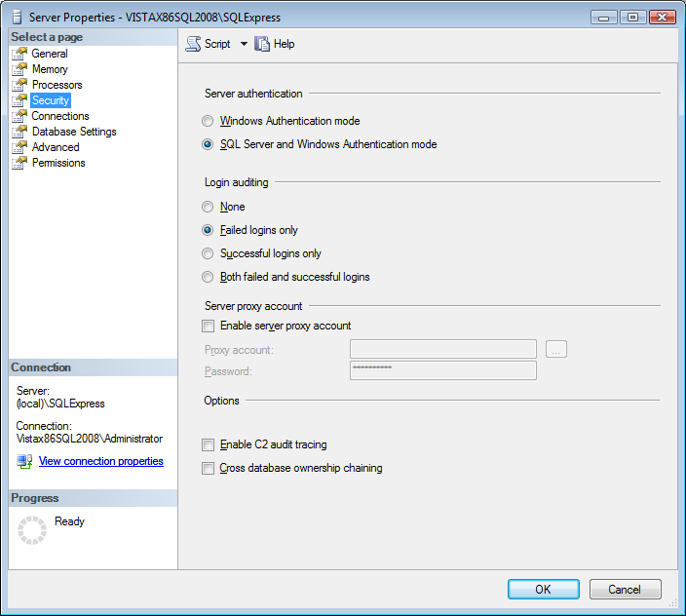Switch to the Memory page
The image size is (686, 616).
pos(50,69)
